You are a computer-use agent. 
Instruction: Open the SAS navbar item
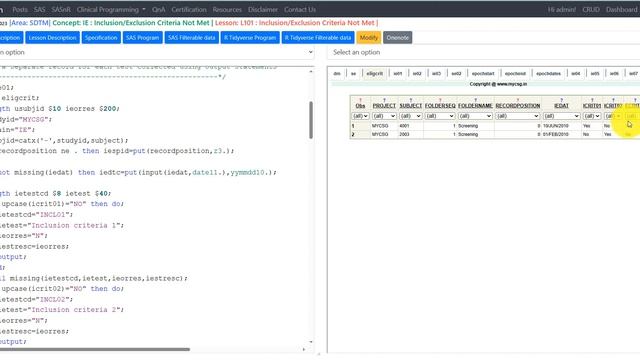coord(40,9)
